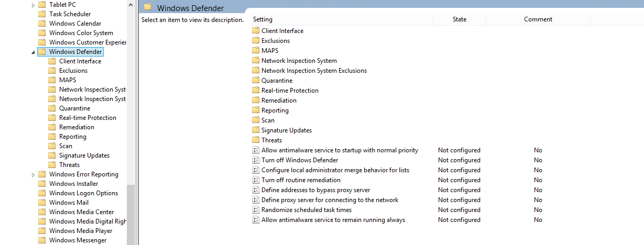The height and width of the screenshot is (245, 644).
Task: Select Real-time Protection in the tree
Action: (x=88, y=118)
